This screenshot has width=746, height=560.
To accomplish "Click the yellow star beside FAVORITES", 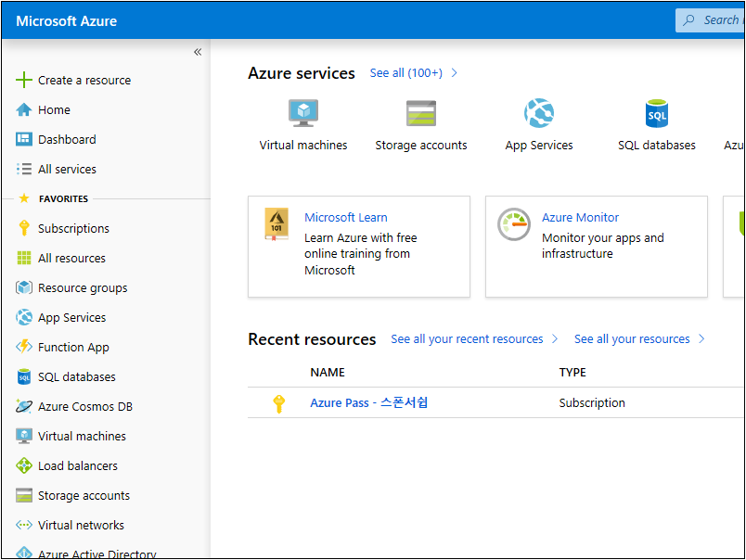I will [x=24, y=198].
